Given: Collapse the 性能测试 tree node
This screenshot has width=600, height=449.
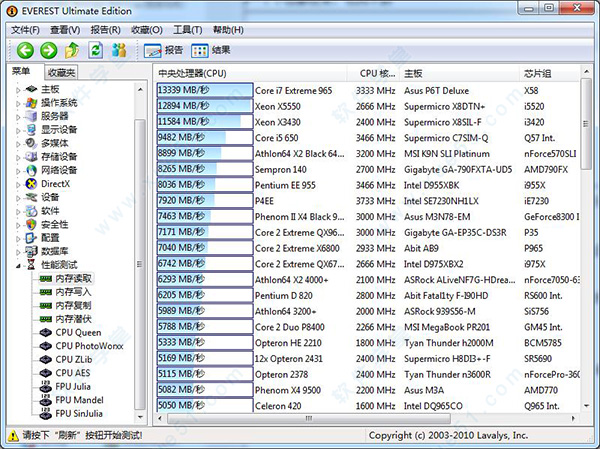Looking at the screenshot, I should (18, 265).
